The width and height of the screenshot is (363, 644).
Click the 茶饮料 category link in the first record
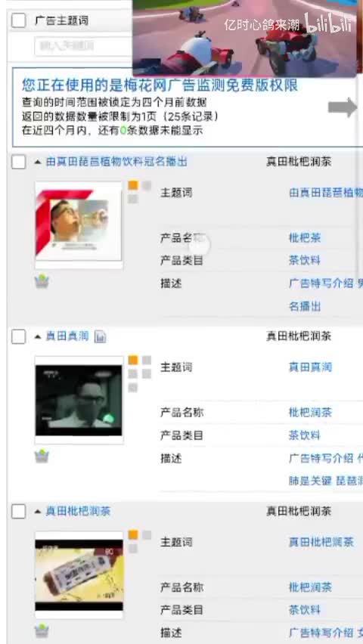click(x=304, y=260)
